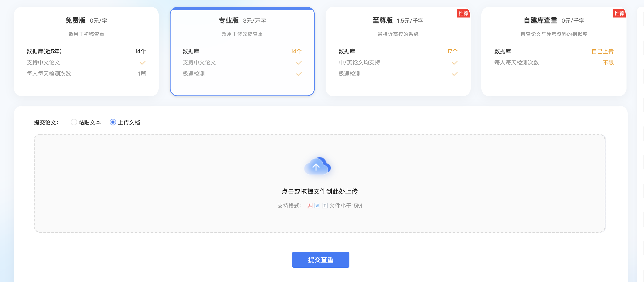The width and height of the screenshot is (644, 282).
Task: Click the 1篇 daily limit value
Action: [142, 74]
